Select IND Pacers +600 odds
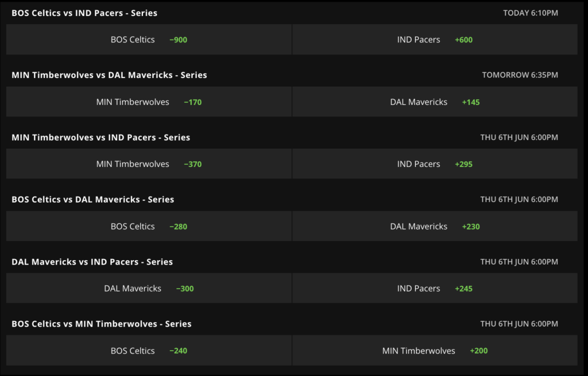Image resolution: width=588 pixels, height=376 pixels. click(x=435, y=40)
